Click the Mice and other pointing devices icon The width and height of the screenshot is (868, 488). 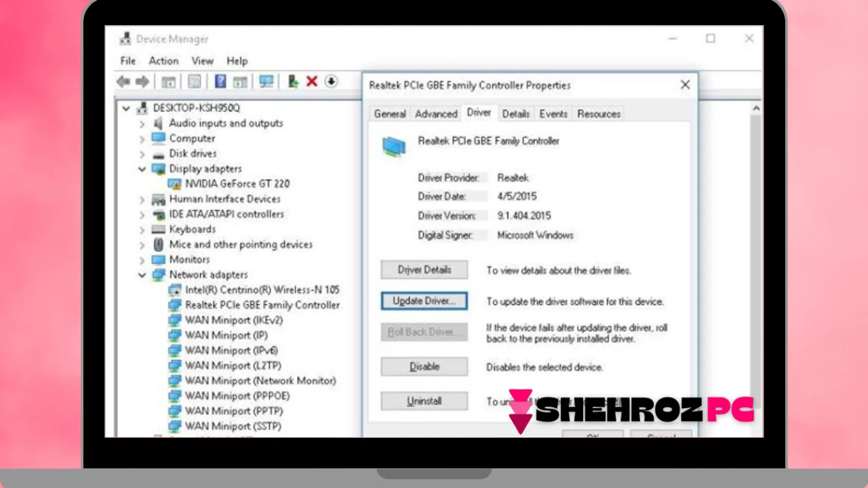click(159, 245)
